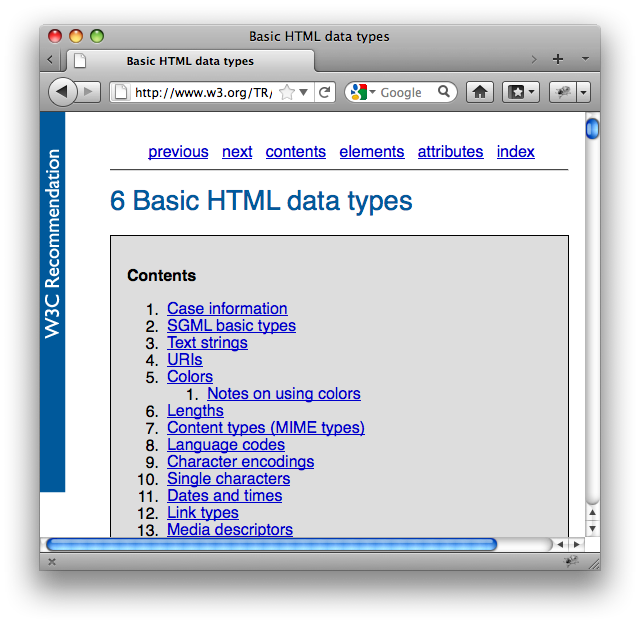Viewport: 640px width, 625px height.
Task: Click into the URL address field
Action: click(203, 93)
